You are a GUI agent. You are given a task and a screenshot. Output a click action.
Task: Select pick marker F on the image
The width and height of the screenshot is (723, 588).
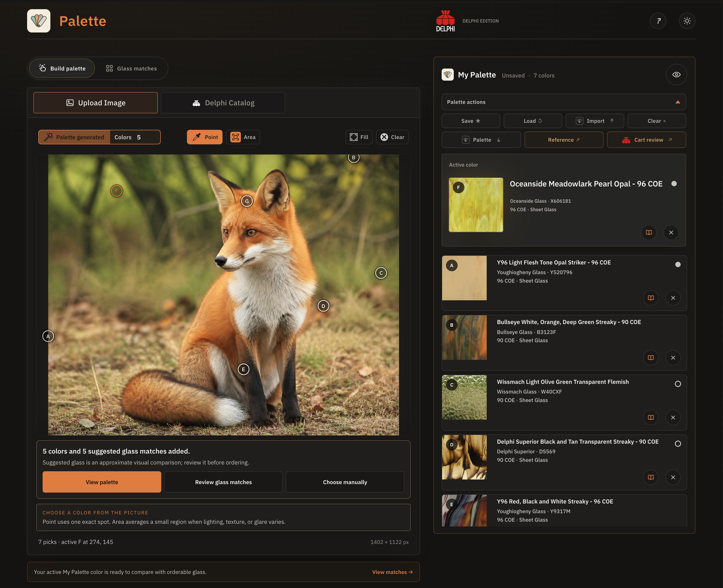(117, 191)
